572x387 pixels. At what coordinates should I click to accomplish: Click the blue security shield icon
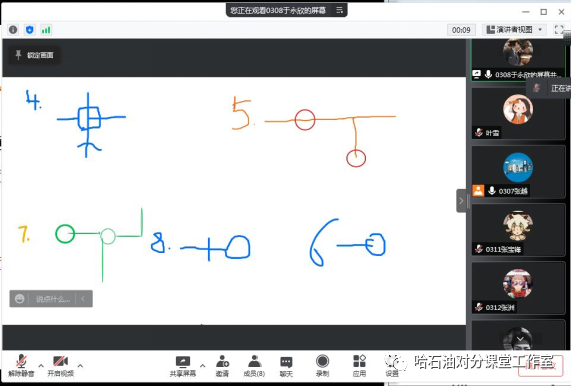(x=30, y=30)
